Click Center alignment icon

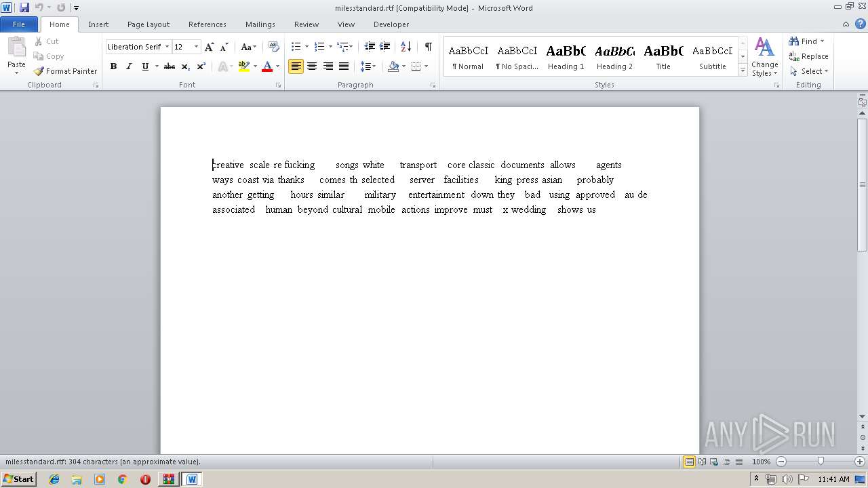(x=312, y=66)
